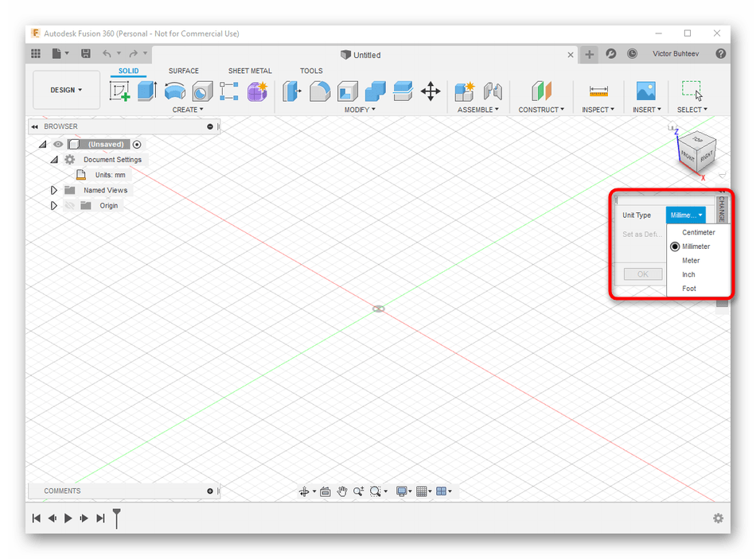The height and width of the screenshot is (559, 756).
Task: Select the Pan hand tool
Action: pyautogui.click(x=342, y=491)
